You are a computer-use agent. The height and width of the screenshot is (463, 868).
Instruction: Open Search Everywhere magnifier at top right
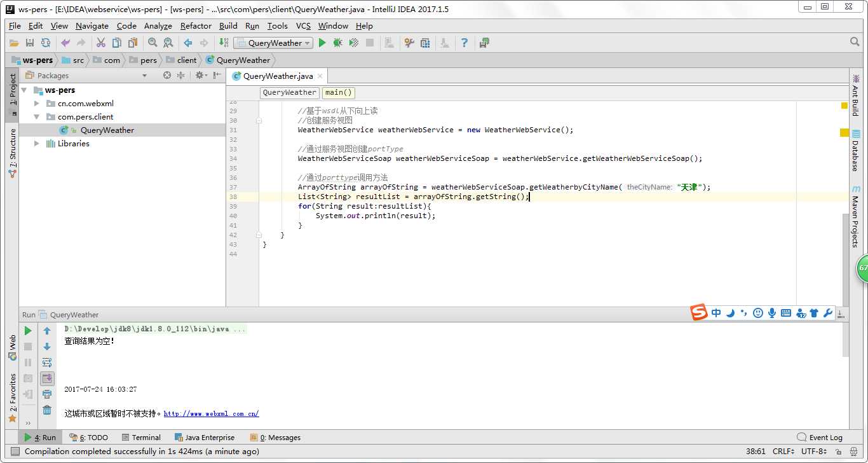pos(855,42)
